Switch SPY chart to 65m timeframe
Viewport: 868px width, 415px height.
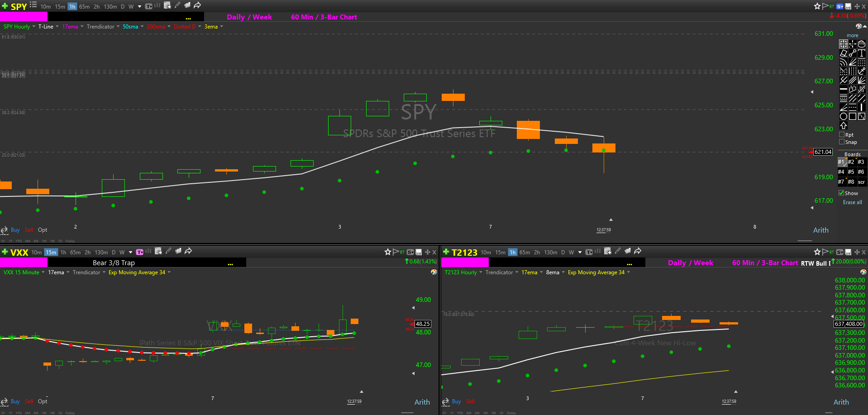pyautogui.click(x=84, y=7)
